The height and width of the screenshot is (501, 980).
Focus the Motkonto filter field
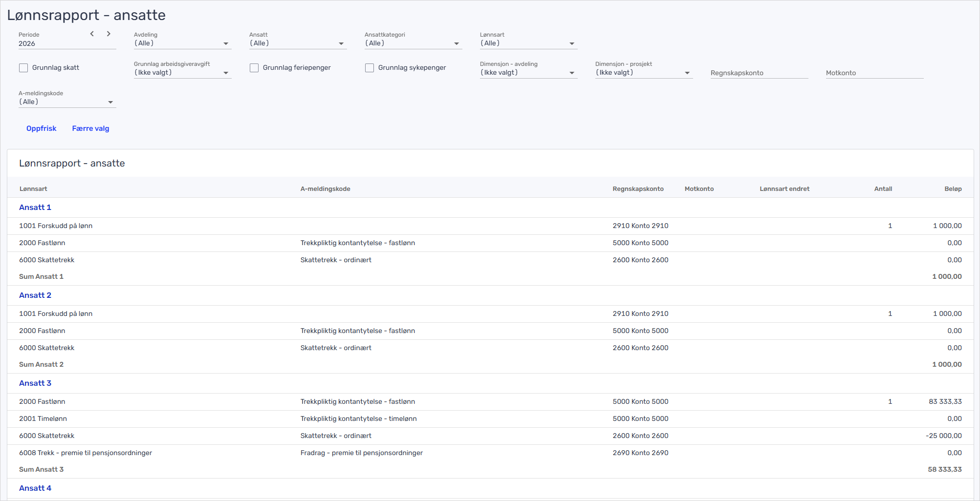pos(874,73)
